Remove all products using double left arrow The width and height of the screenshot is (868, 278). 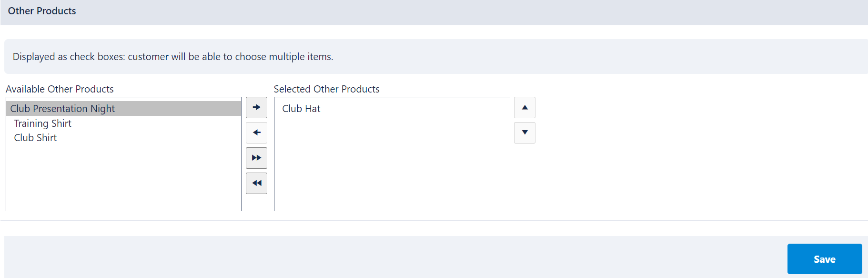click(x=256, y=183)
